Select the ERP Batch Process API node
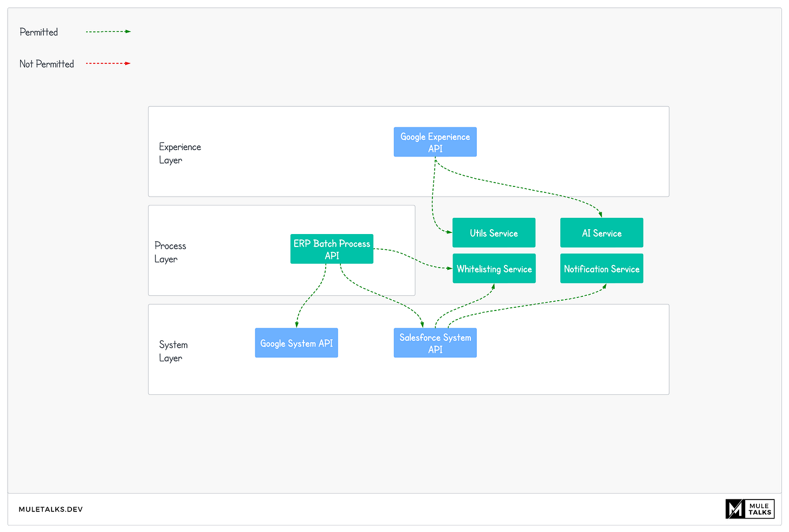This screenshot has height=532, width=789. pos(332,249)
